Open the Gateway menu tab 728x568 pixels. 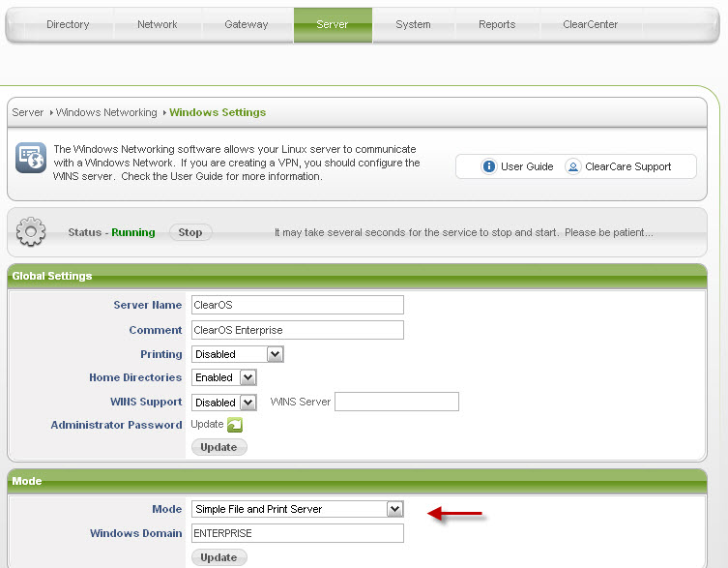[x=247, y=24]
